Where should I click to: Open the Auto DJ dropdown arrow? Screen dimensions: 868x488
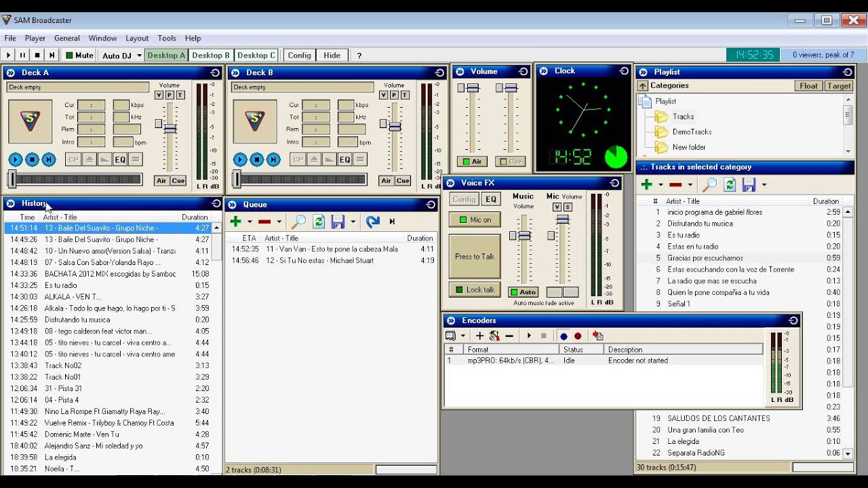click(x=139, y=56)
